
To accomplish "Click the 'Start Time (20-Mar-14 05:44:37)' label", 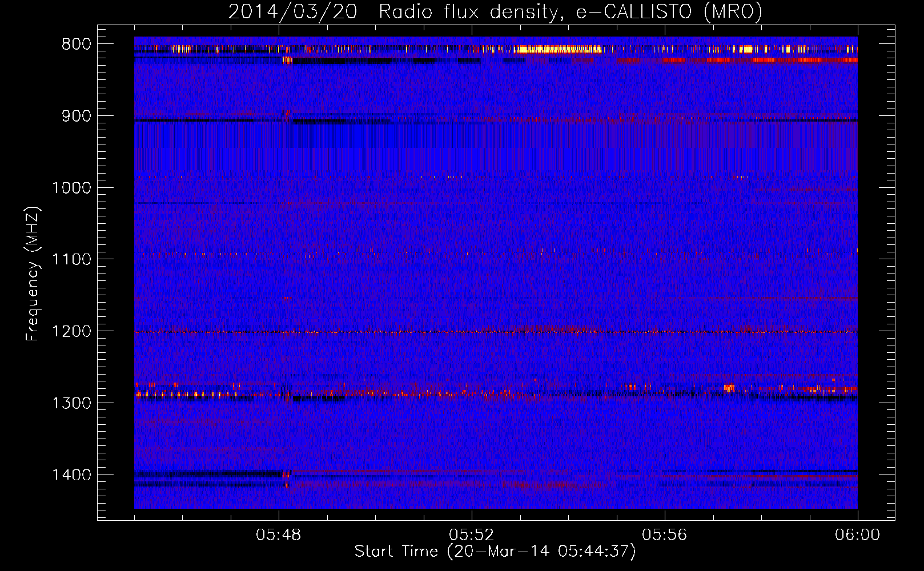I will point(495,552).
